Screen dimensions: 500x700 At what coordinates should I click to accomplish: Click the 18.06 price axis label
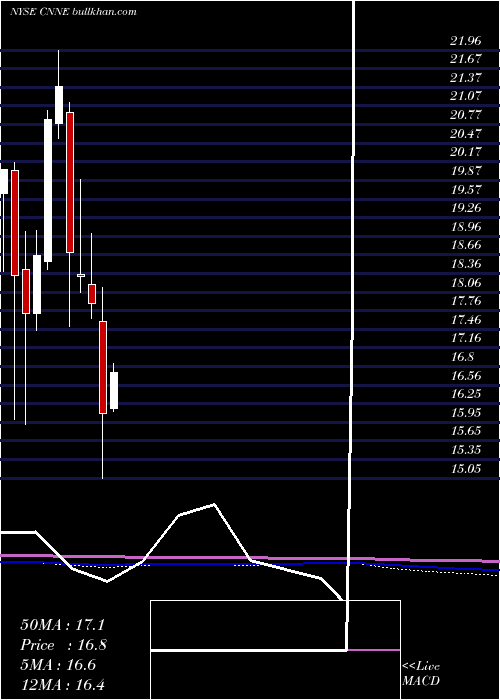466,282
